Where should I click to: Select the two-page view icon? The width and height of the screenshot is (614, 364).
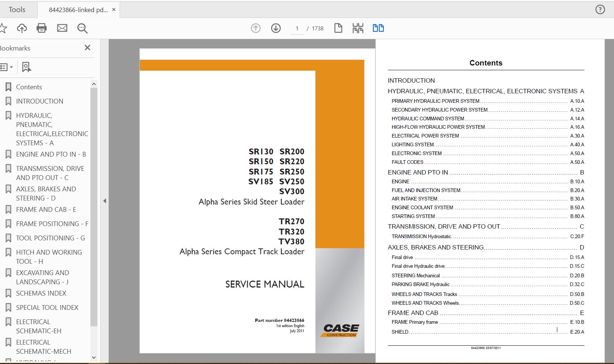pos(378,28)
